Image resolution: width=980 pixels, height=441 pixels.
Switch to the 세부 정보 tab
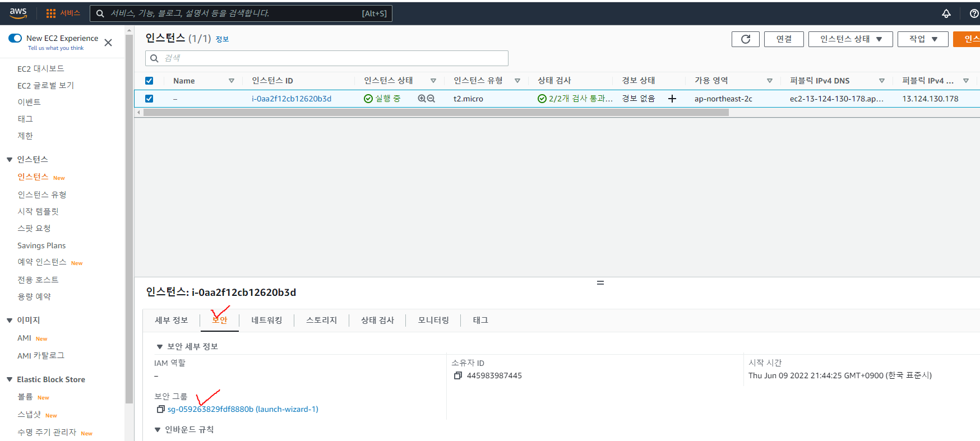pyautogui.click(x=172, y=321)
